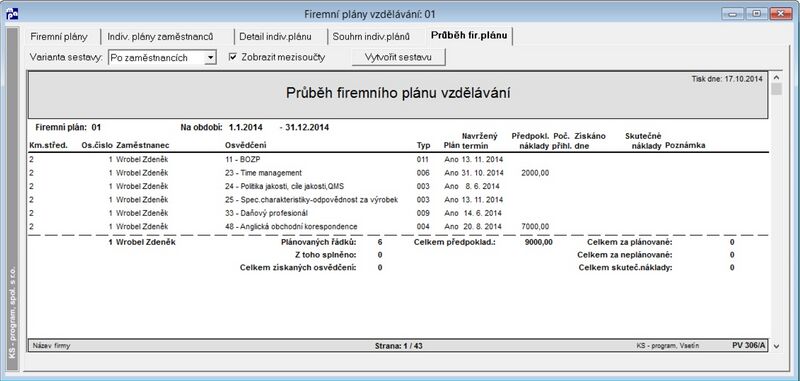Click the Typ value 004
Image resolution: width=800 pixels, height=381 pixels.
point(423,226)
